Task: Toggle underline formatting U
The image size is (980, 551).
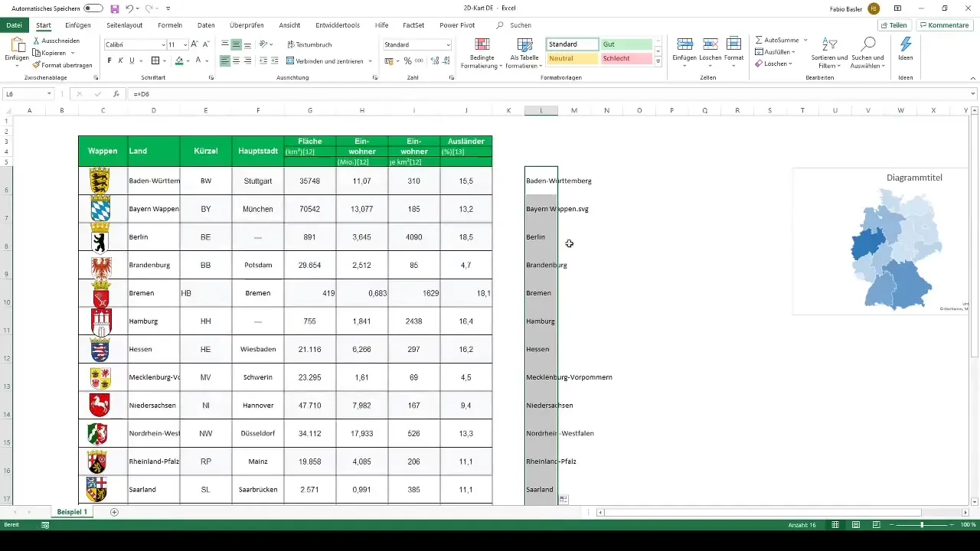Action: 132,60
